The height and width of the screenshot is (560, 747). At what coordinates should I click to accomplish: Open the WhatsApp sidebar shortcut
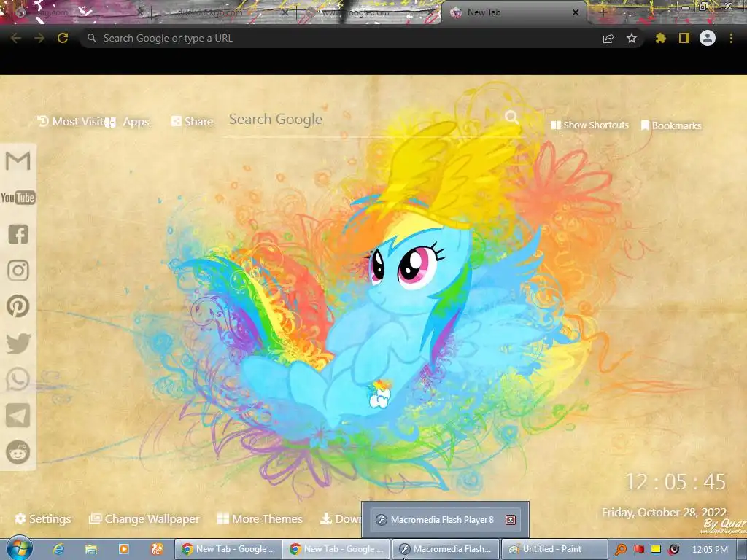(x=18, y=379)
